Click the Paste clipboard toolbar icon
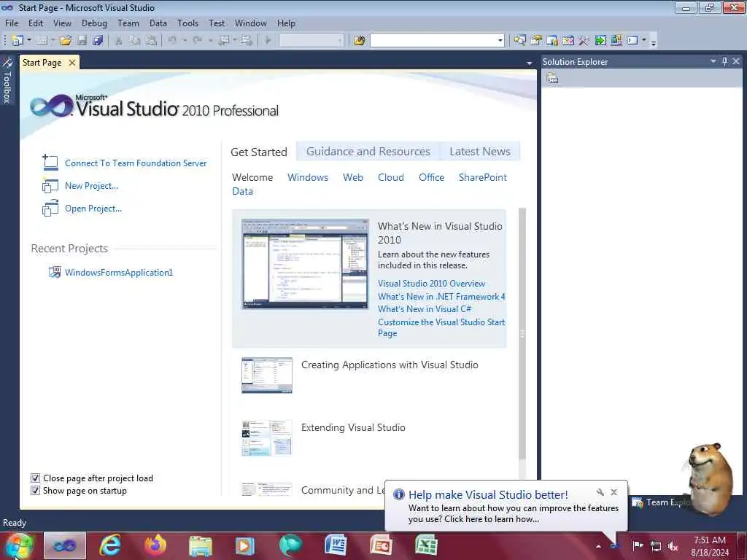The width and height of the screenshot is (747, 560). [151, 41]
